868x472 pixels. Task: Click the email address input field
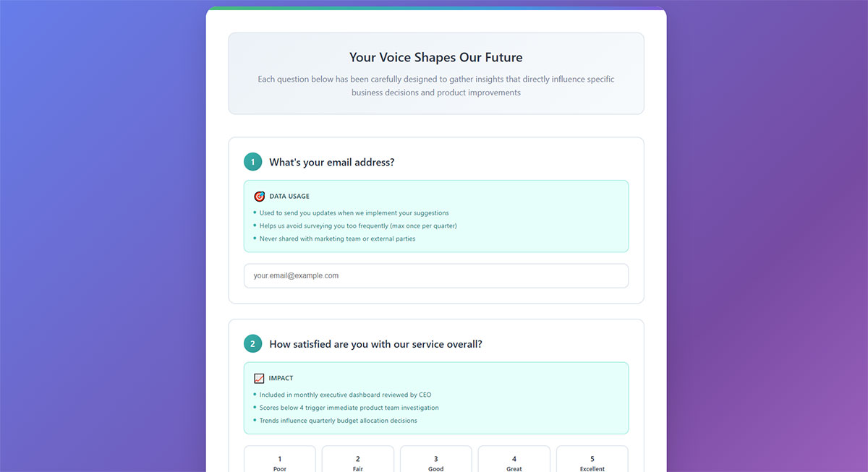[x=435, y=275]
